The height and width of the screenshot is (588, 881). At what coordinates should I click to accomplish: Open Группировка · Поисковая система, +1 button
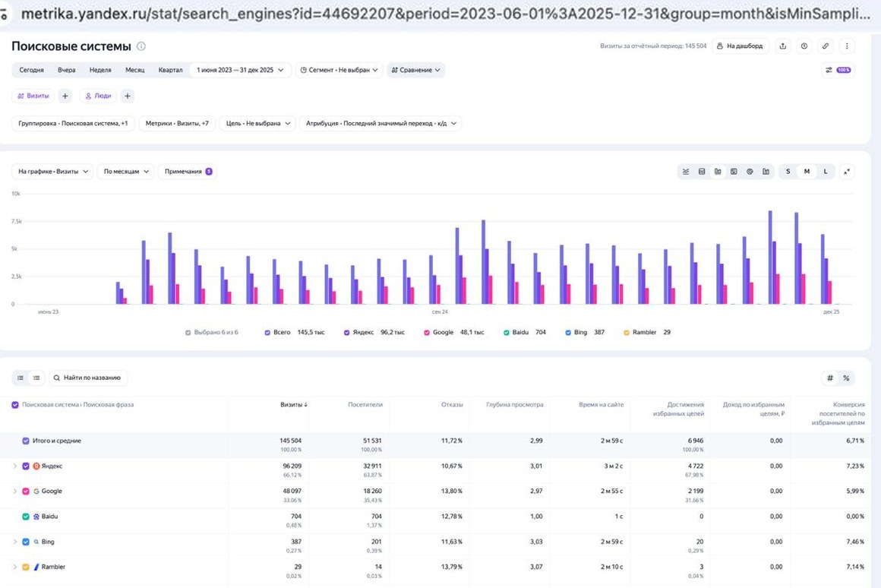point(73,124)
